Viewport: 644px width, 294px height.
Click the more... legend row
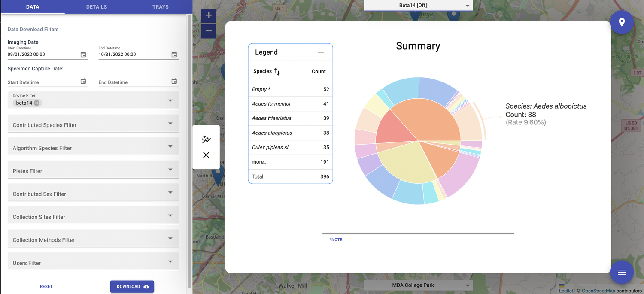[x=291, y=162]
